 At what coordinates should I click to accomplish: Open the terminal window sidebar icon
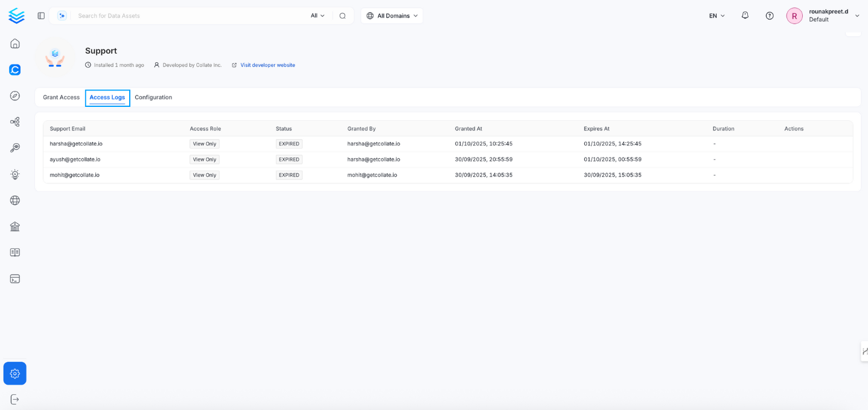point(15,279)
